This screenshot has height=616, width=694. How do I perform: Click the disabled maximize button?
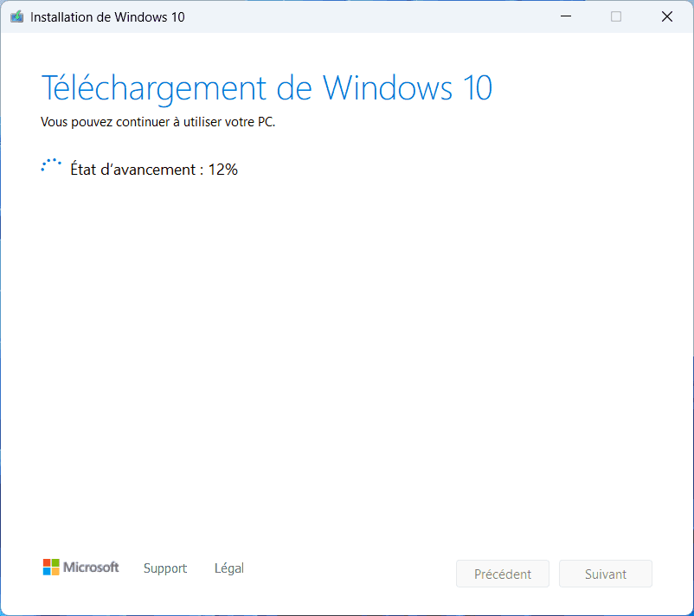click(615, 16)
